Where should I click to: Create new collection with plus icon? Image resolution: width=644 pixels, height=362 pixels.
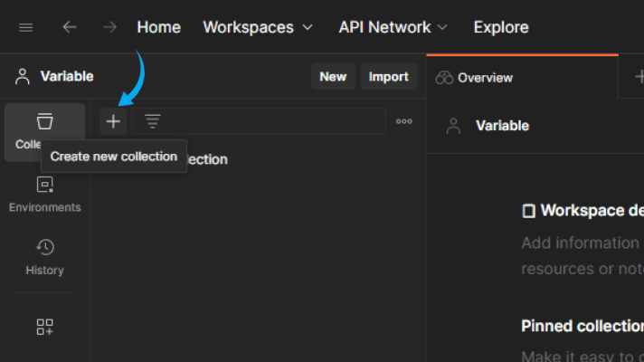tap(113, 121)
